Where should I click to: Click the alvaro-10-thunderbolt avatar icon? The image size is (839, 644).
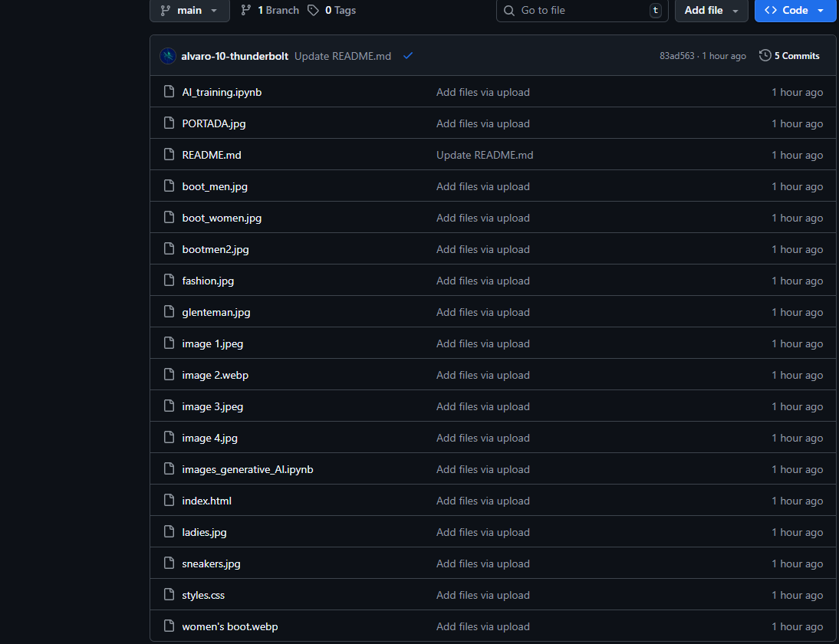168,56
